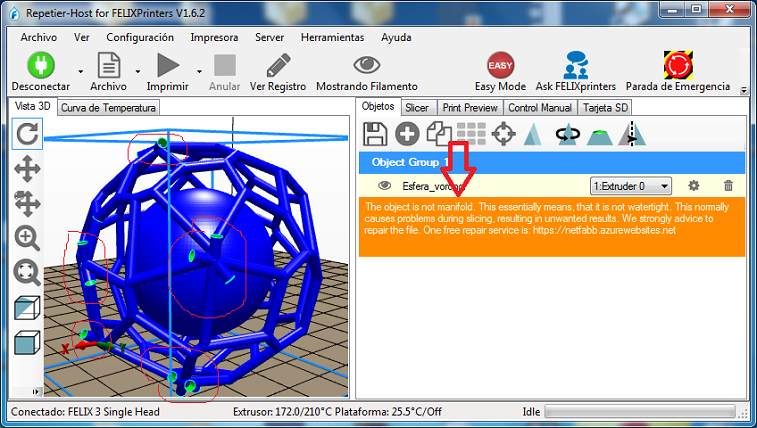This screenshot has width=757, height=428.
Task: Open the scale object cone icon
Action: [x=533, y=134]
